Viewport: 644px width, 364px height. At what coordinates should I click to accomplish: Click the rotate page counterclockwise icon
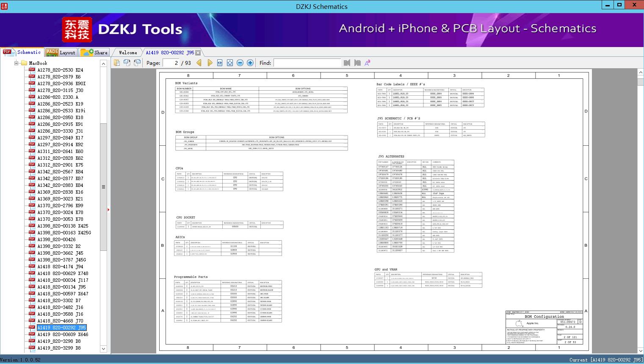tap(127, 63)
